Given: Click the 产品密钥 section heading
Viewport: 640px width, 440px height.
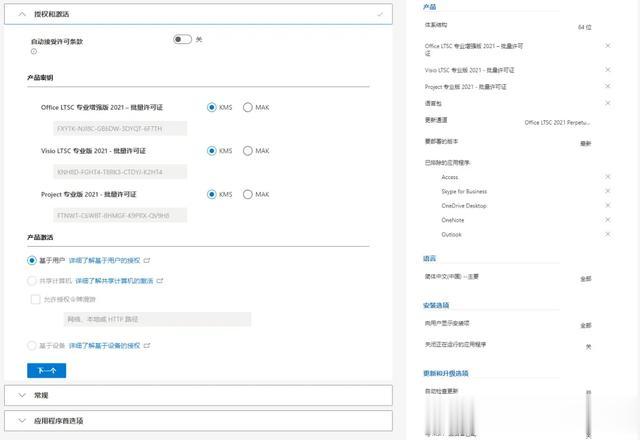Looking at the screenshot, I should pos(40,78).
